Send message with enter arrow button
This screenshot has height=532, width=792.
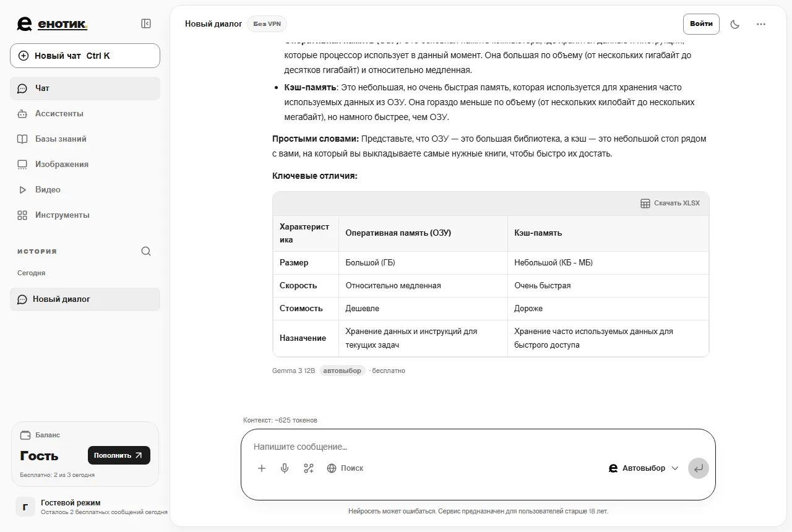click(x=699, y=468)
